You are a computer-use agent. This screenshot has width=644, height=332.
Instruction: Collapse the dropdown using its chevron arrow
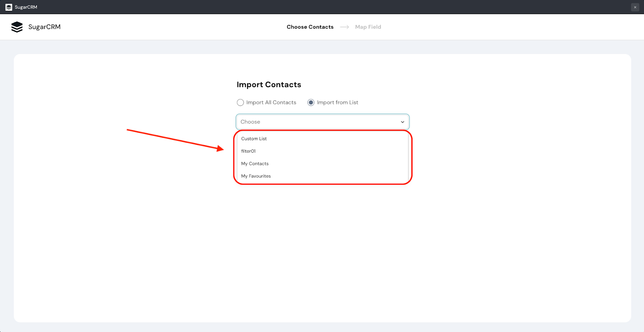(402, 122)
